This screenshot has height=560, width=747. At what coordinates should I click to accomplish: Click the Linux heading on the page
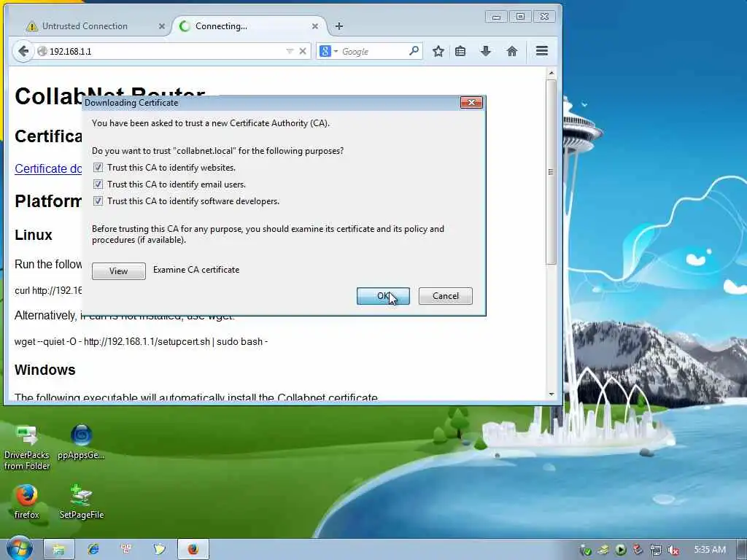click(34, 235)
